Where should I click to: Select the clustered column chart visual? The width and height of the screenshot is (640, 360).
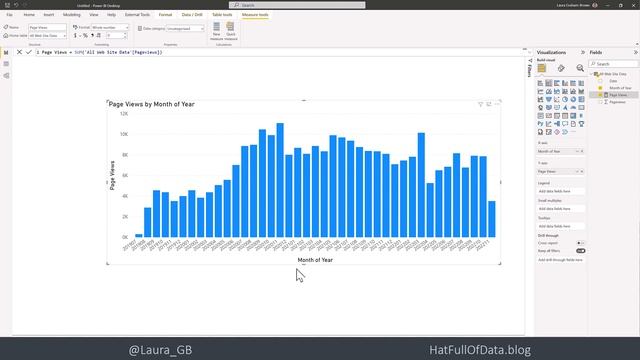(565, 83)
